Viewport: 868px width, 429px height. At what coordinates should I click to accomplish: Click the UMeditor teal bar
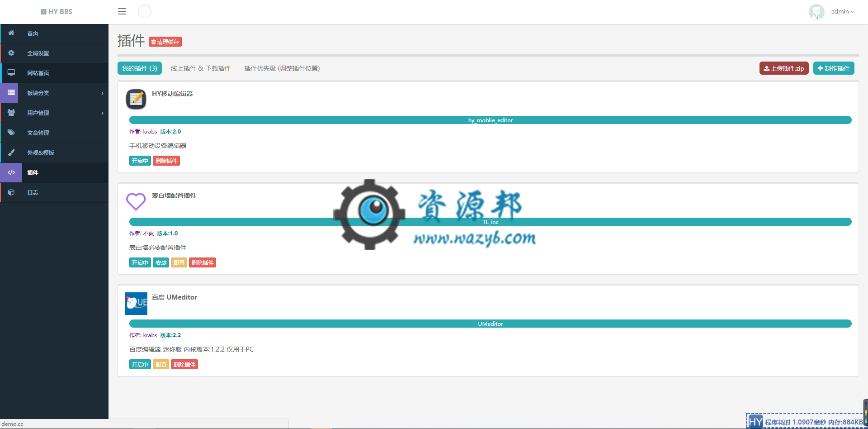point(491,324)
